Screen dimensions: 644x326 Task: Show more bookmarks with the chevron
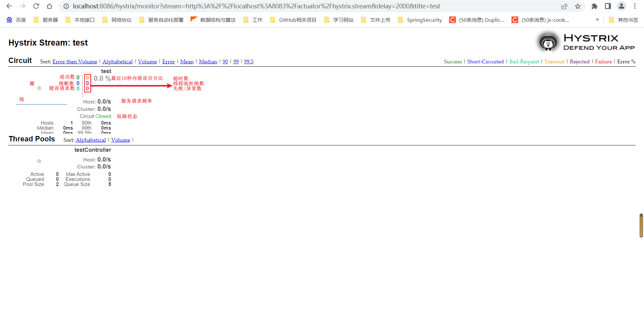tap(597, 20)
